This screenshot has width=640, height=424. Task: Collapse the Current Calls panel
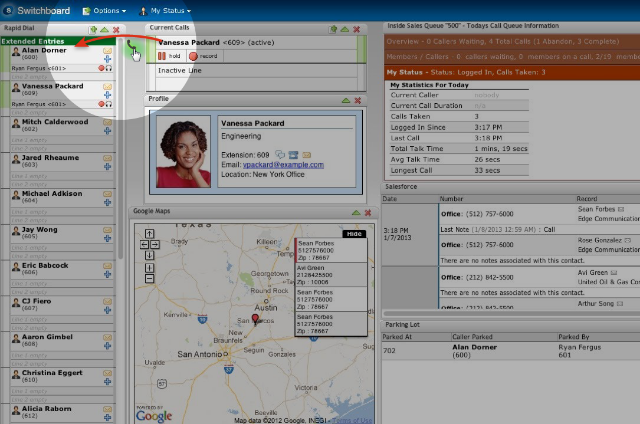345,29
